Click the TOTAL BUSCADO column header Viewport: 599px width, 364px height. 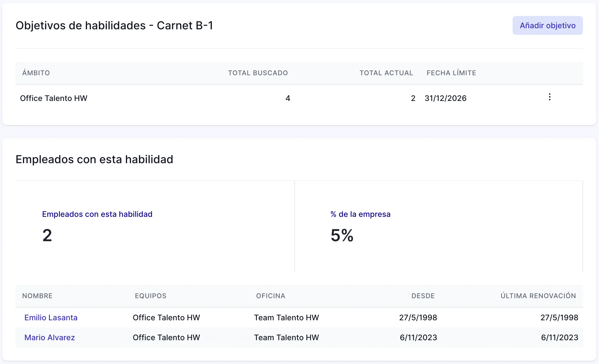click(258, 73)
